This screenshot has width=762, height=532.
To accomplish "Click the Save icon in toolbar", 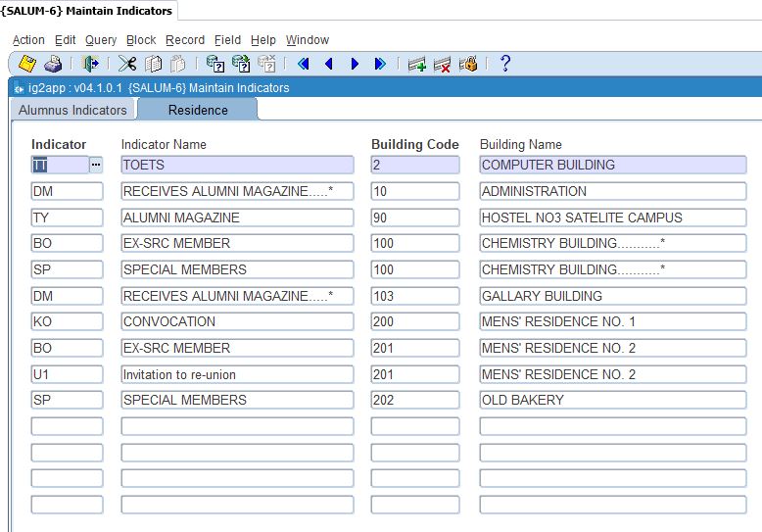I will pyautogui.click(x=27, y=65).
